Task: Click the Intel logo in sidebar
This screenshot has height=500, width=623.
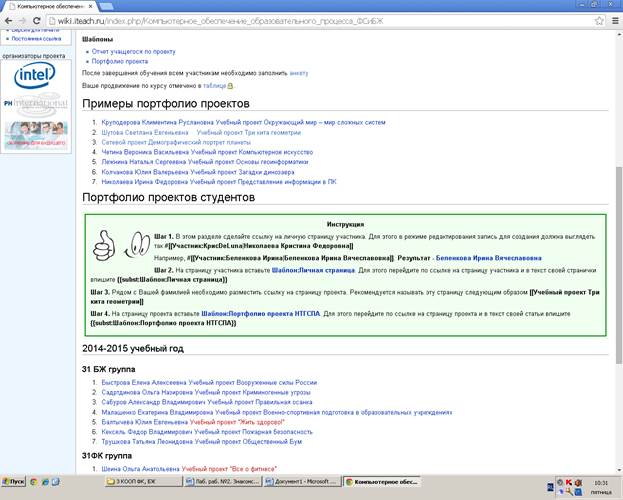Action: click(35, 76)
